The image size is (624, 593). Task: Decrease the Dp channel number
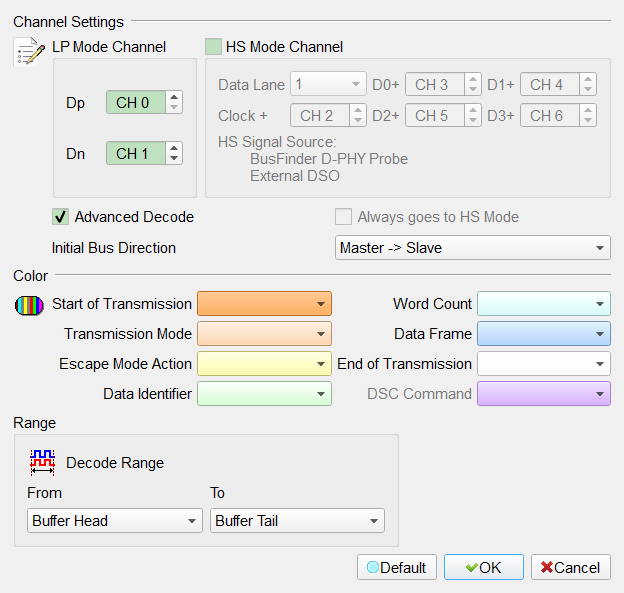coord(174,107)
